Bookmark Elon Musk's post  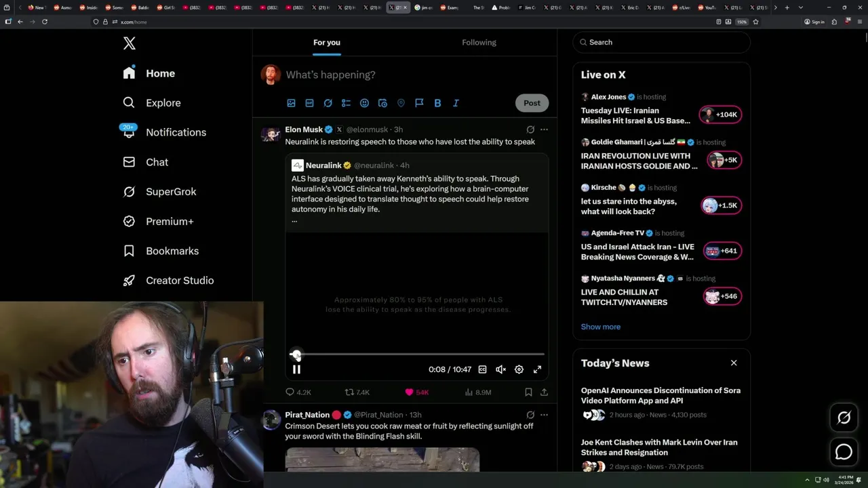pyautogui.click(x=528, y=392)
